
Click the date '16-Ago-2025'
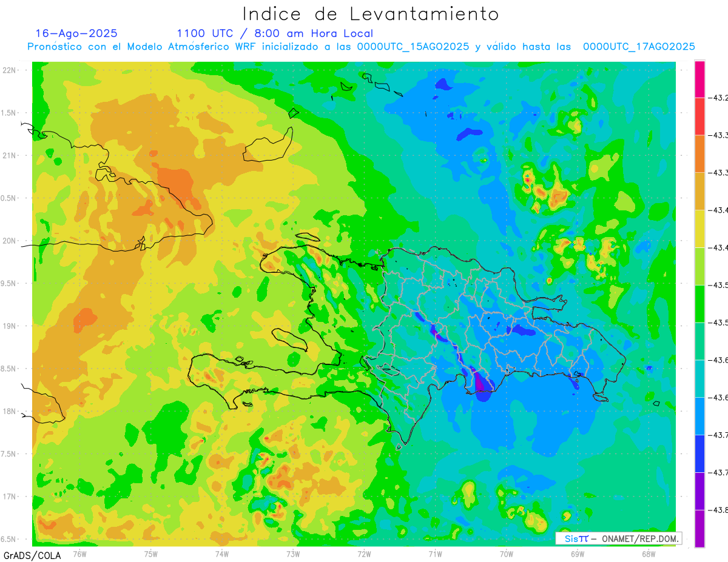pyautogui.click(x=76, y=33)
